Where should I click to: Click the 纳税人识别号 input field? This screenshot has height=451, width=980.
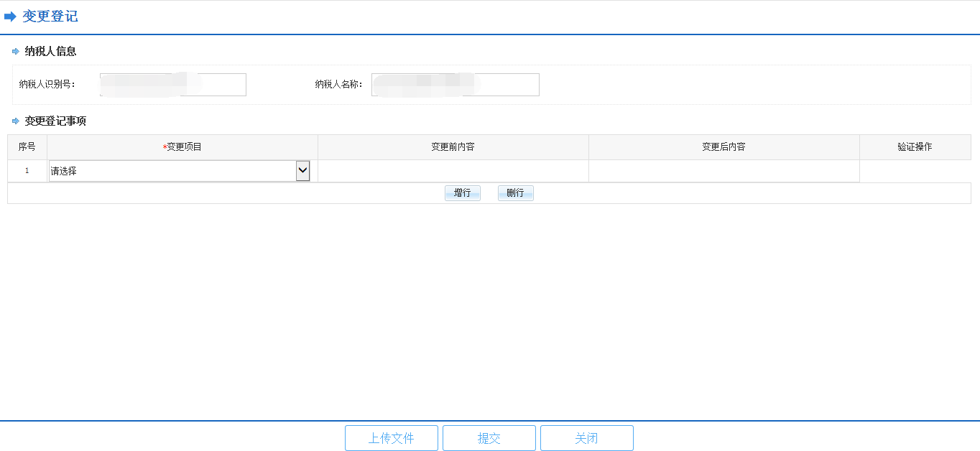coord(172,84)
